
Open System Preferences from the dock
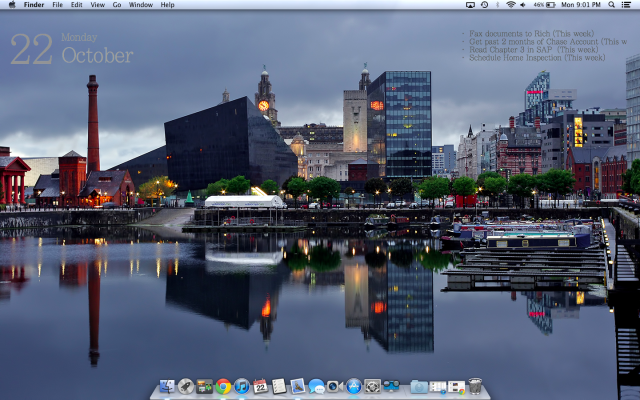(x=372, y=386)
